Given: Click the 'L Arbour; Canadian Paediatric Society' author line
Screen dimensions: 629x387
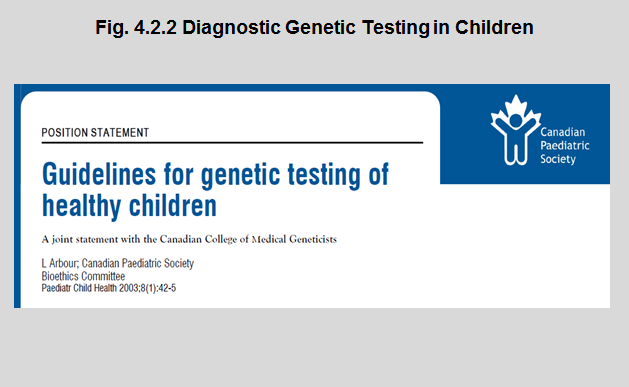Looking at the screenshot, I should [x=118, y=263].
